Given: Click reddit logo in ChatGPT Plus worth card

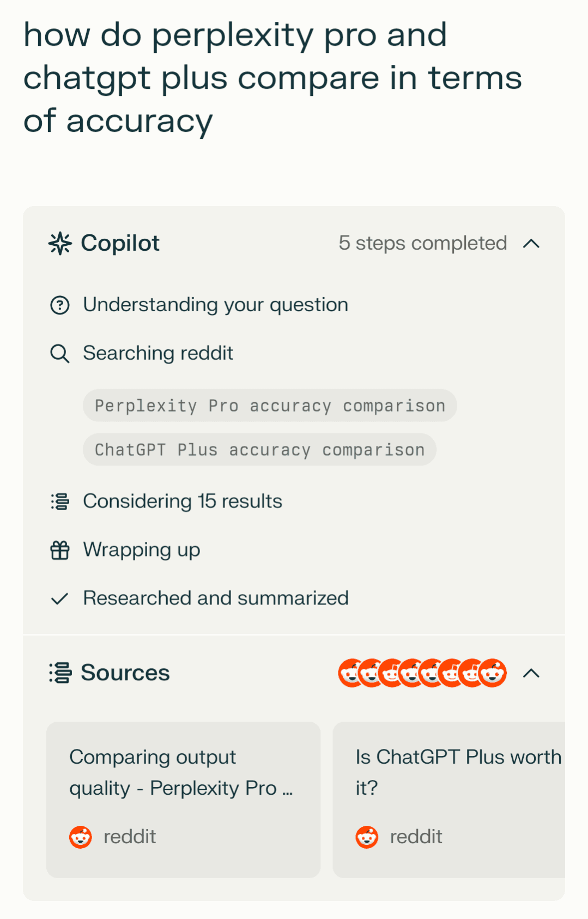Looking at the screenshot, I should 367,837.
